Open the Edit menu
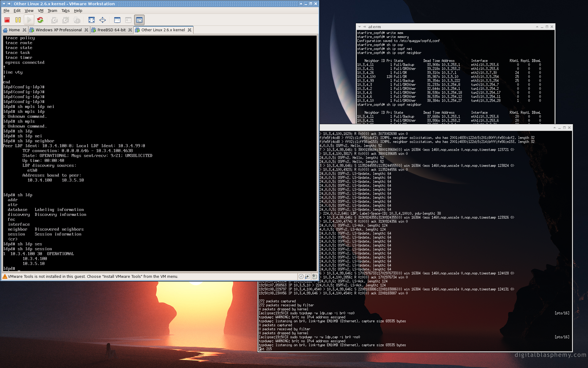This screenshot has height=368, width=588. pos(17,10)
